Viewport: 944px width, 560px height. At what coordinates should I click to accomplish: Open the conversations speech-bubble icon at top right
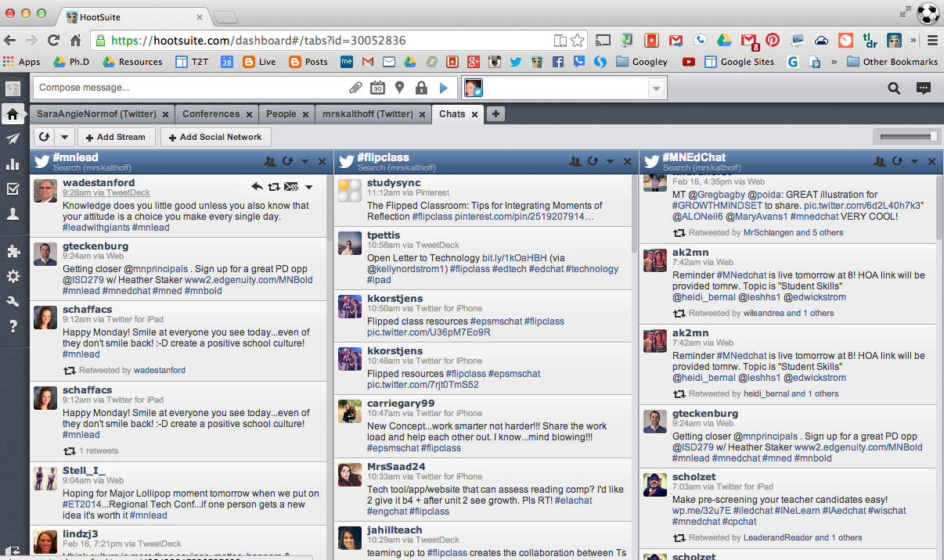click(924, 88)
